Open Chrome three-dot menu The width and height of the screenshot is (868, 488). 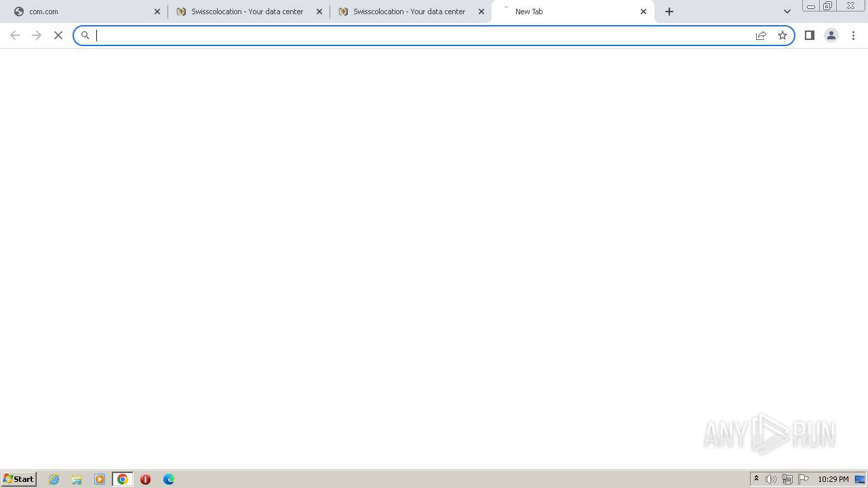(x=853, y=35)
